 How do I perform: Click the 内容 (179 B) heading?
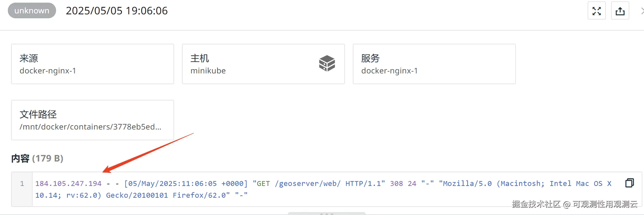coord(37,159)
